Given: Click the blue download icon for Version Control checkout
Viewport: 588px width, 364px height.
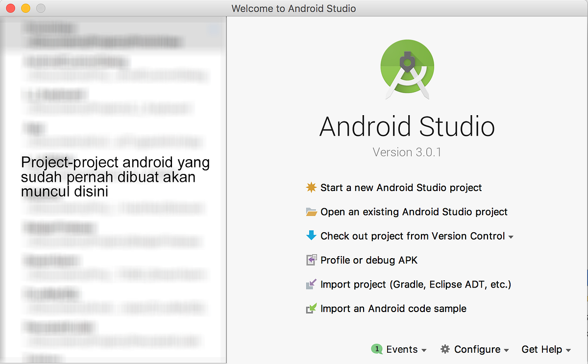Looking at the screenshot, I should point(311,236).
